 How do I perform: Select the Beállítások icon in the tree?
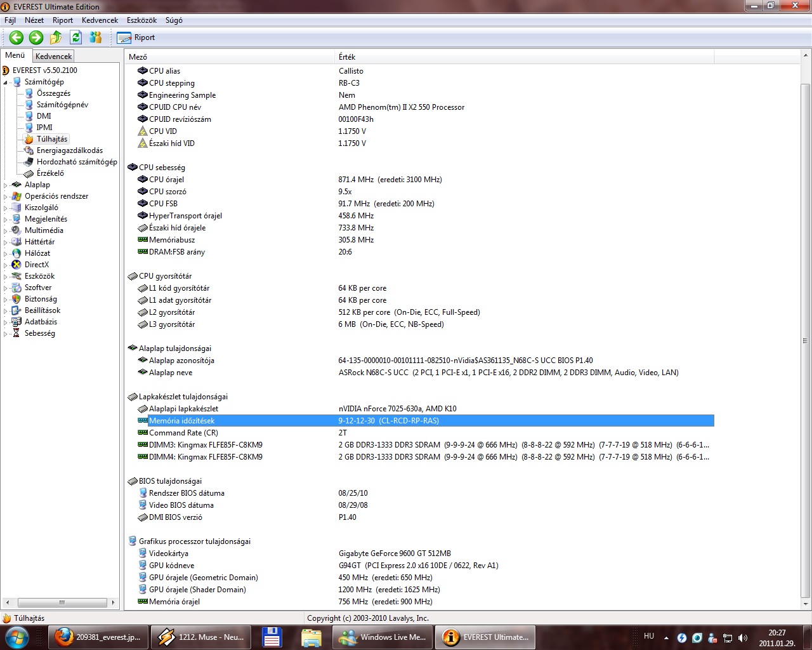tap(16, 310)
